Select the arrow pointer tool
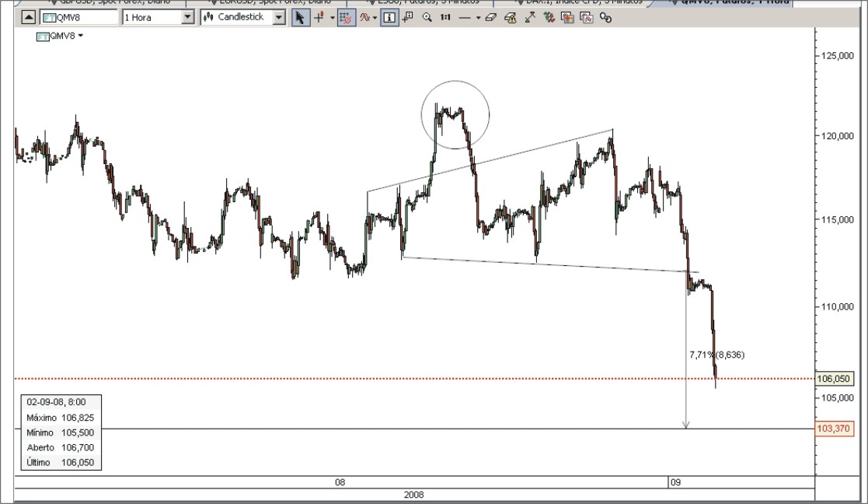The height and width of the screenshot is (504, 868). click(x=300, y=18)
